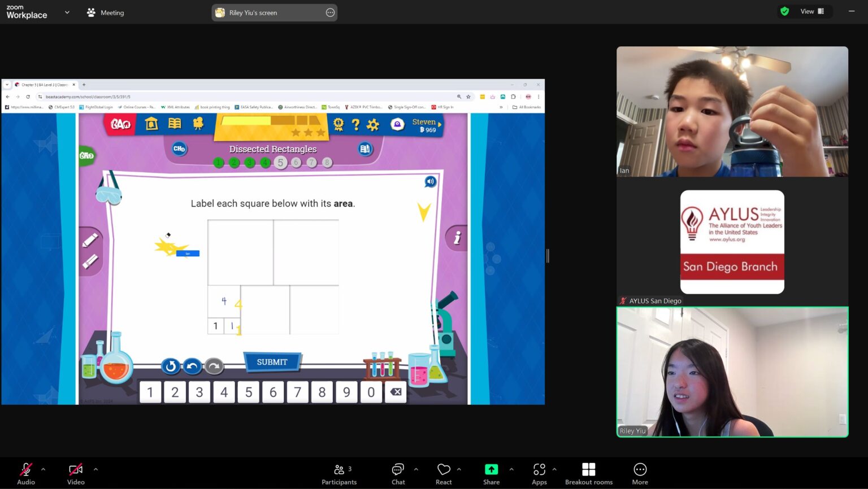868x489 pixels.
Task: Go to question 5 in progress dots
Action: (280, 163)
